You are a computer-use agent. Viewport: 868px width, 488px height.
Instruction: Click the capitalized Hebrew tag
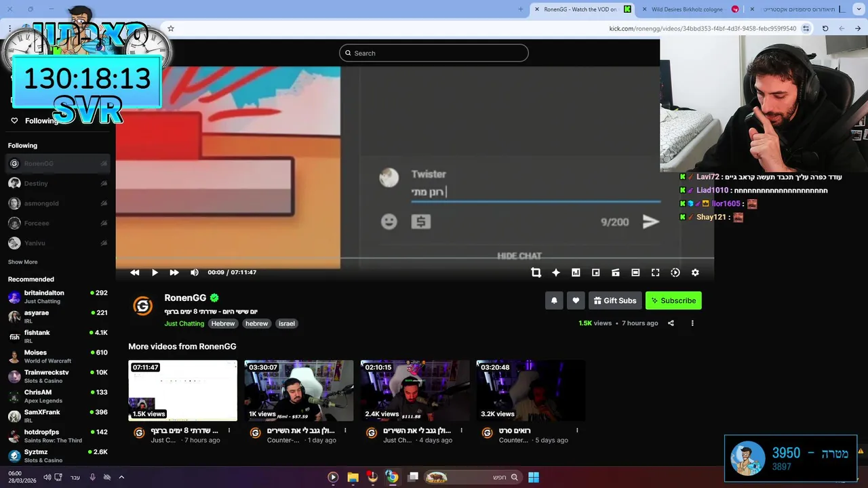tap(222, 323)
